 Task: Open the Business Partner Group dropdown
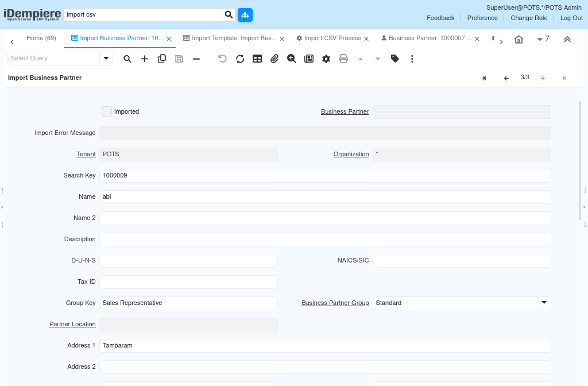click(x=544, y=303)
